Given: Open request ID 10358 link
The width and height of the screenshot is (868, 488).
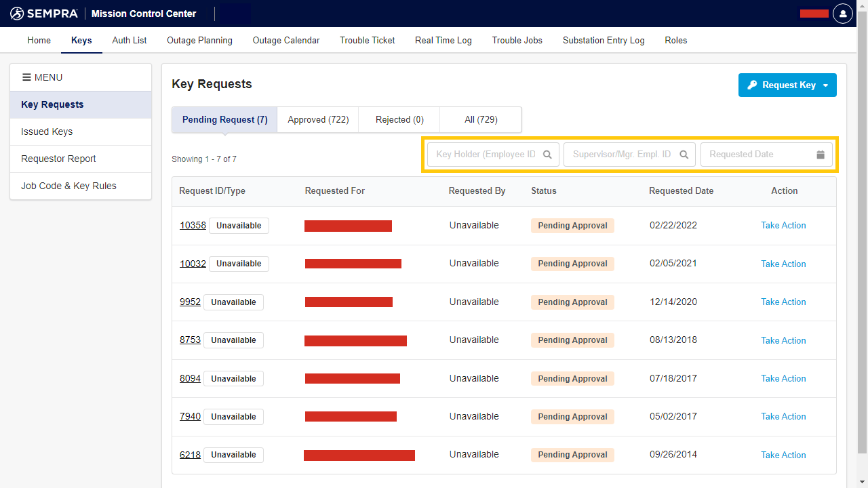Looking at the screenshot, I should [x=193, y=225].
